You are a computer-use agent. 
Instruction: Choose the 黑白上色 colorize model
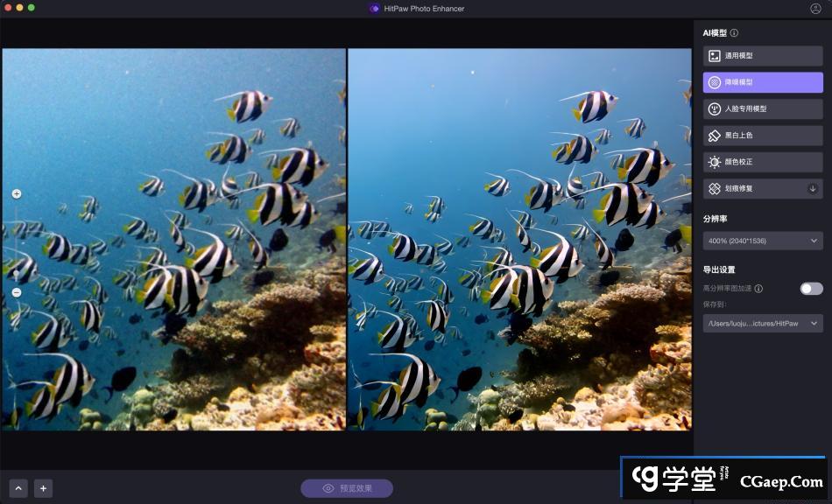click(762, 136)
